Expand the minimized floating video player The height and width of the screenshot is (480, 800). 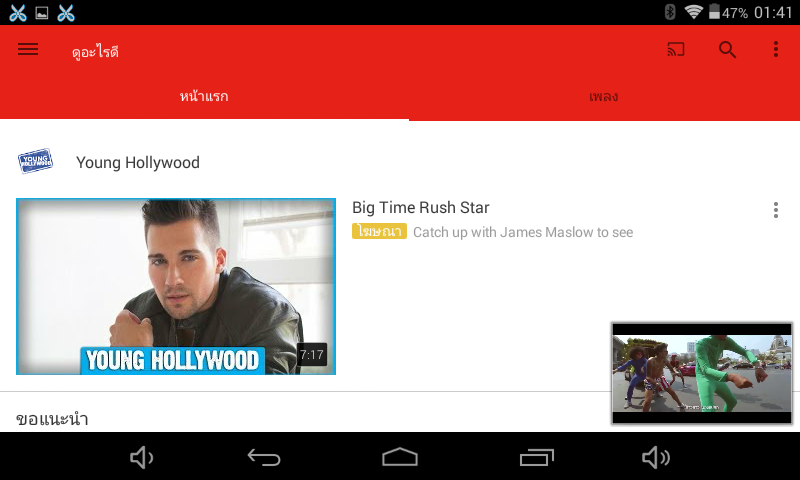pos(702,373)
